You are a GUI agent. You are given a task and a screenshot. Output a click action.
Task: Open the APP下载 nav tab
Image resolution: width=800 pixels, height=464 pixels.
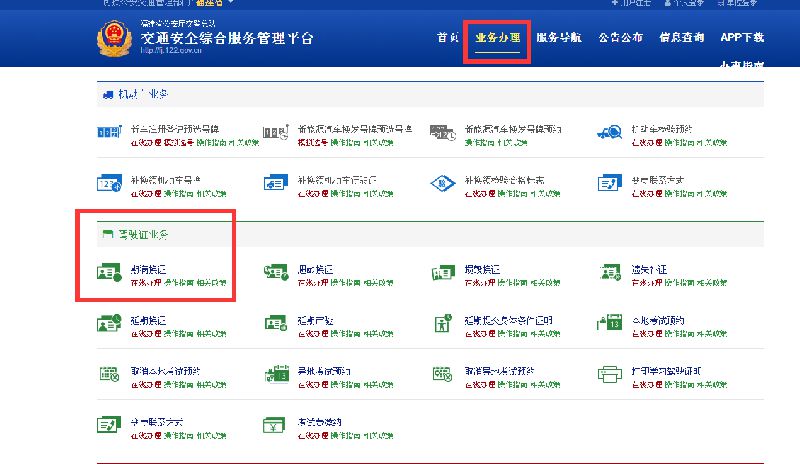click(x=742, y=37)
